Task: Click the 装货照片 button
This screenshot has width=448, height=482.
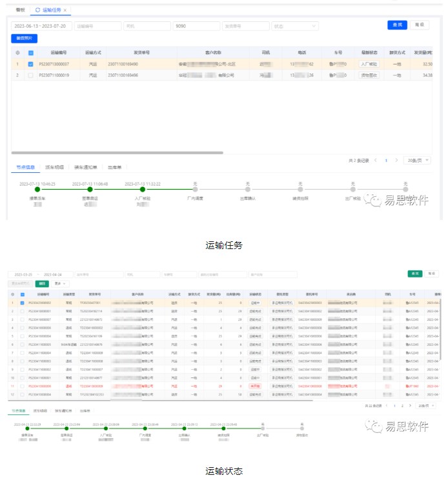Action: tap(25, 38)
